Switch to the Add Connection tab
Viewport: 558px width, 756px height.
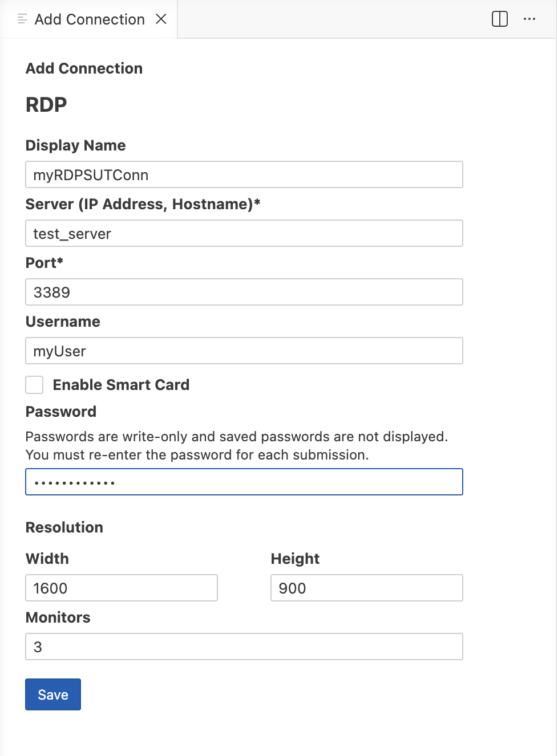click(x=90, y=19)
